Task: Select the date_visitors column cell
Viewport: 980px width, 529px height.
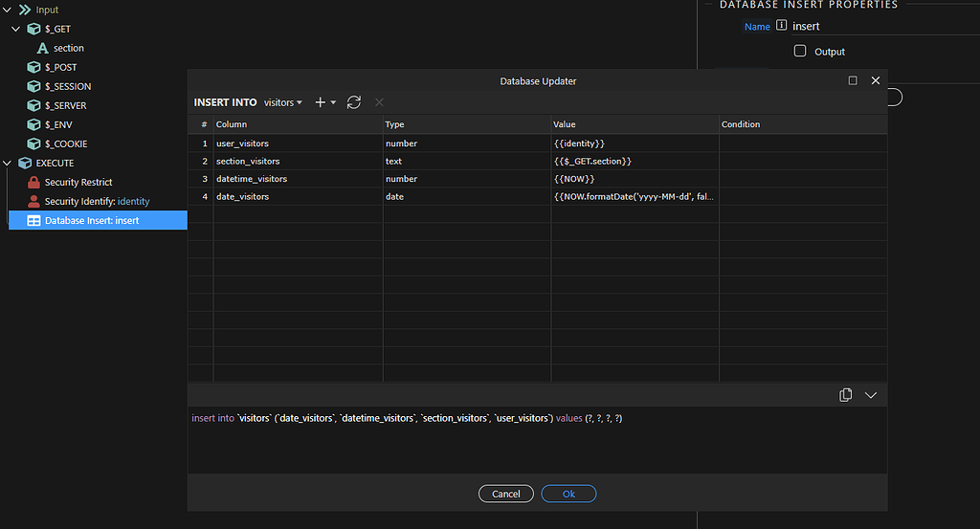Action: (x=299, y=196)
